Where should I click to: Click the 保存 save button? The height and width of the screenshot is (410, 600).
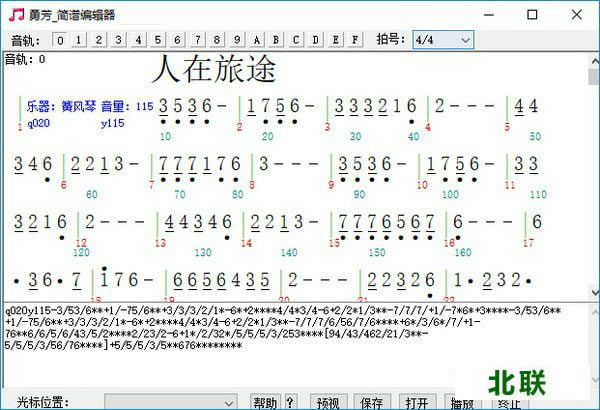click(372, 403)
